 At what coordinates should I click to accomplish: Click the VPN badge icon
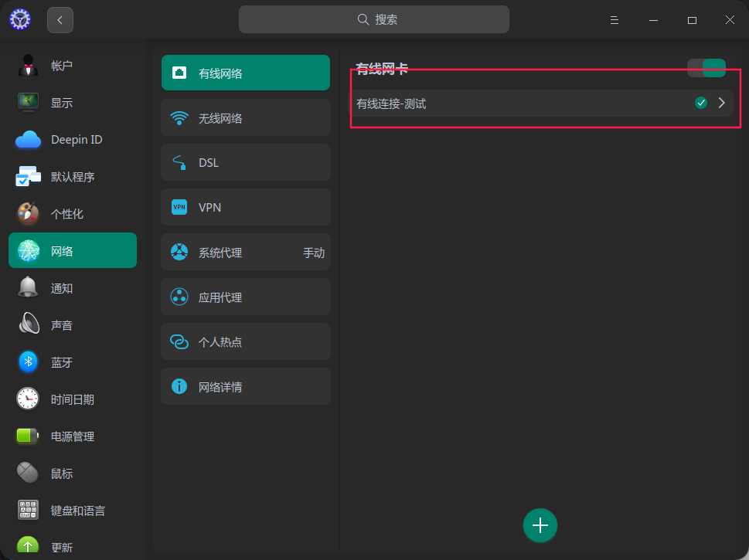[x=179, y=207]
